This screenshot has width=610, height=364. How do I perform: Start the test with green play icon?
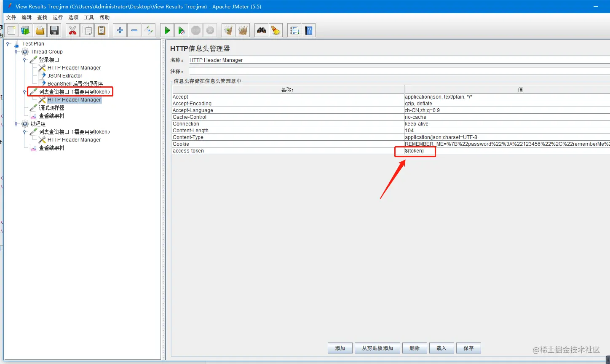click(167, 30)
